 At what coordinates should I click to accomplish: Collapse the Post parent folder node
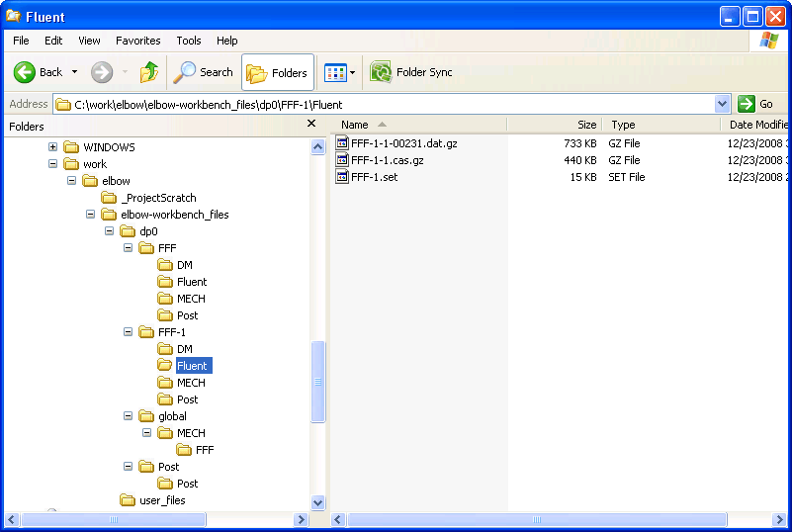click(128, 467)
